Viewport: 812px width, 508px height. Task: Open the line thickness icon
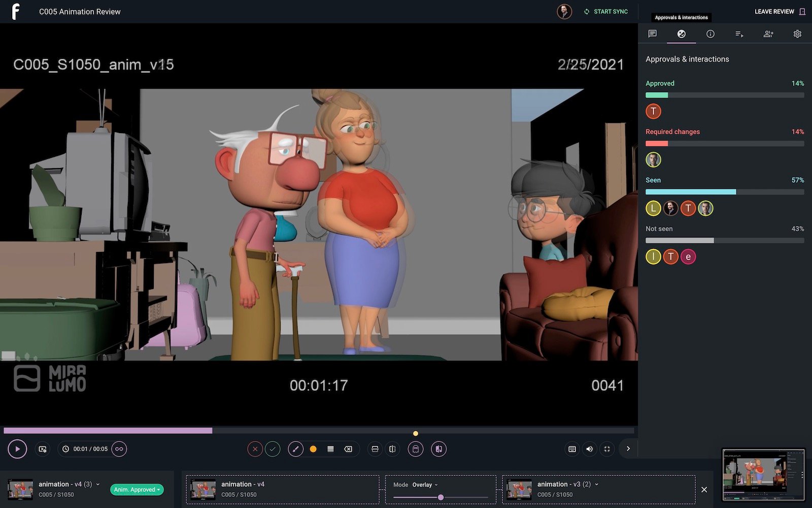pyautogui.click(x=330, y=449)
